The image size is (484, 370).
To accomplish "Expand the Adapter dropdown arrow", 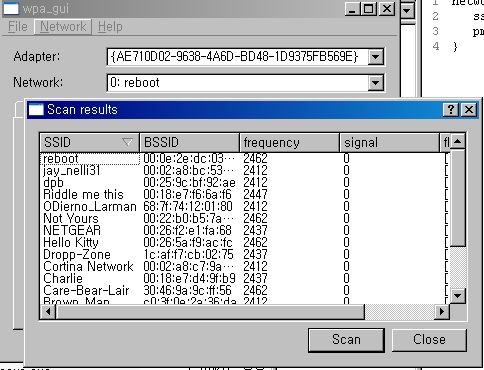I will click(x=375, y=57).
